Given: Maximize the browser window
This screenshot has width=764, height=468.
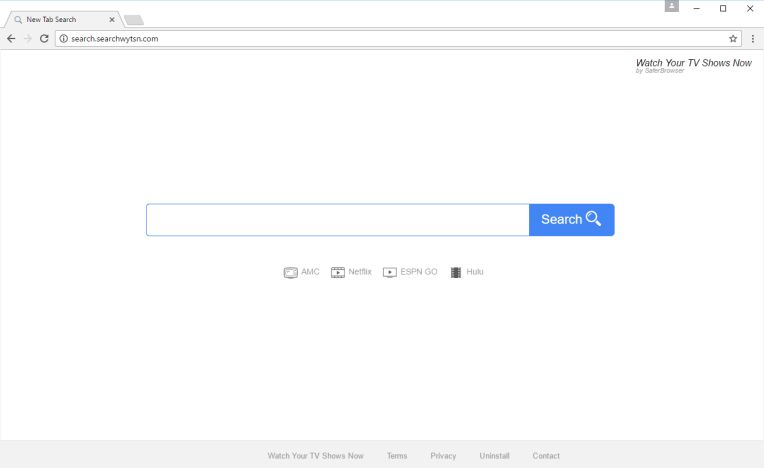Looking at the screenshot, I should coord(723,8).
